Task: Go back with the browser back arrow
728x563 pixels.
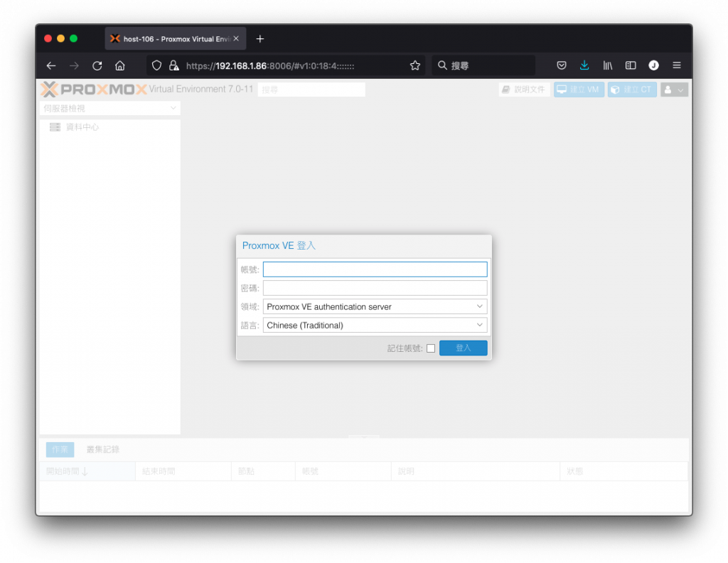Action: pyautogui.click(x=51, y=66)
